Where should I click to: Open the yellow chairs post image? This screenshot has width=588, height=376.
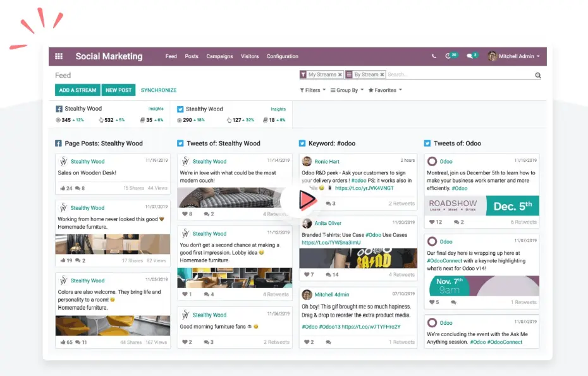113,325
